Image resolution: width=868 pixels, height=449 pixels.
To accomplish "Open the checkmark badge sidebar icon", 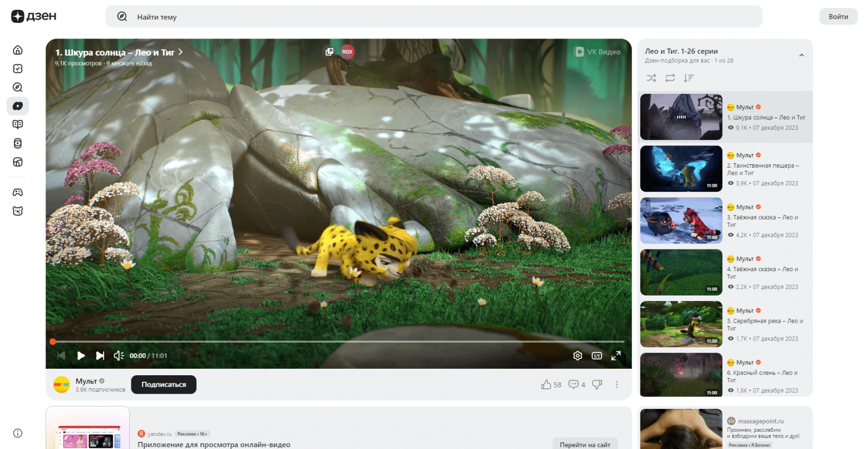I will pos(18,69).
